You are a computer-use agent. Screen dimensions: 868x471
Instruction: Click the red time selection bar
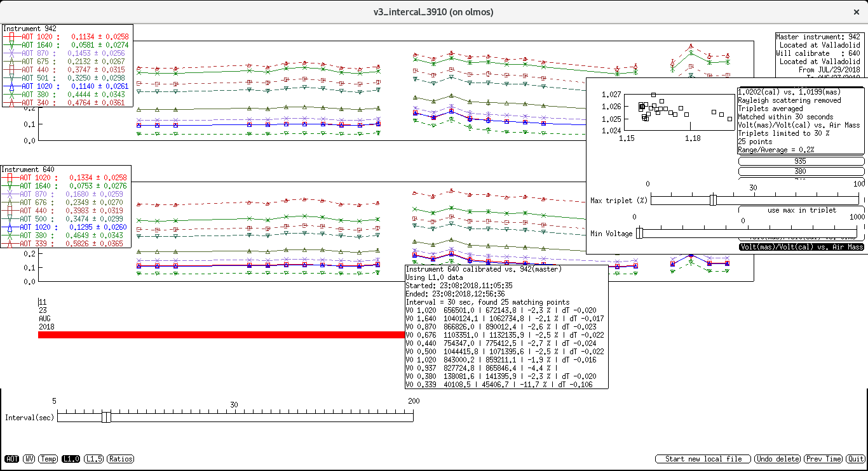(222, 335)
